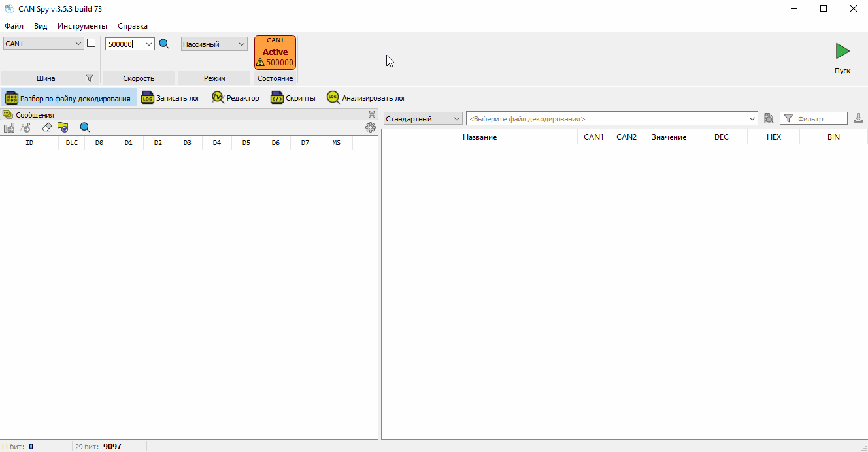The image size is (868, 452).
Task: Click the bus filter funnel icon
Action: tap(90, 78)
